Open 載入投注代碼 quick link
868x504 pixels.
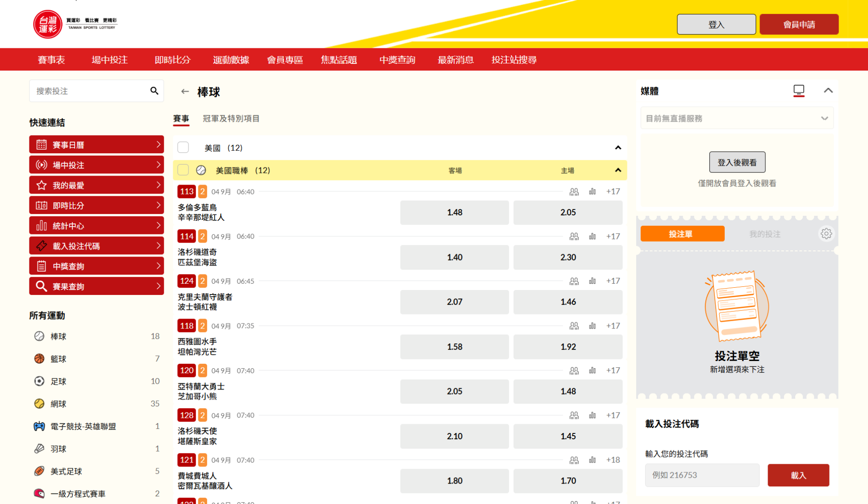[x=96, y=246]
